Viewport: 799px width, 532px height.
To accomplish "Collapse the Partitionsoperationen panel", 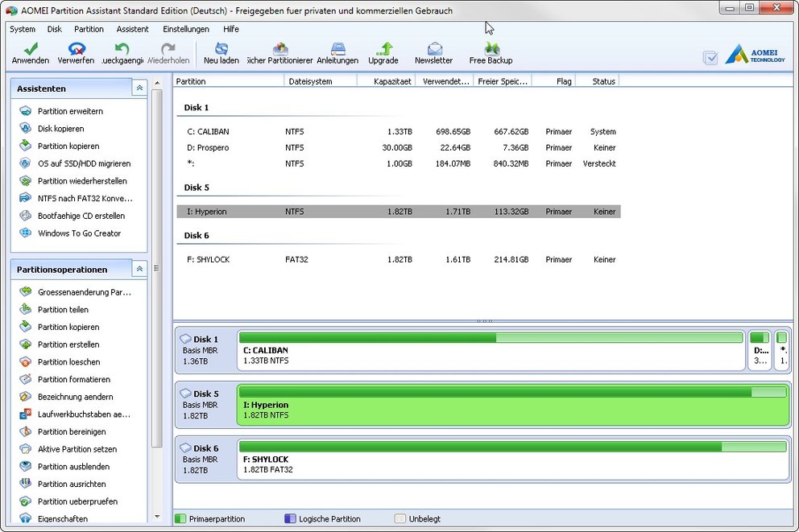I will [139, 269].
